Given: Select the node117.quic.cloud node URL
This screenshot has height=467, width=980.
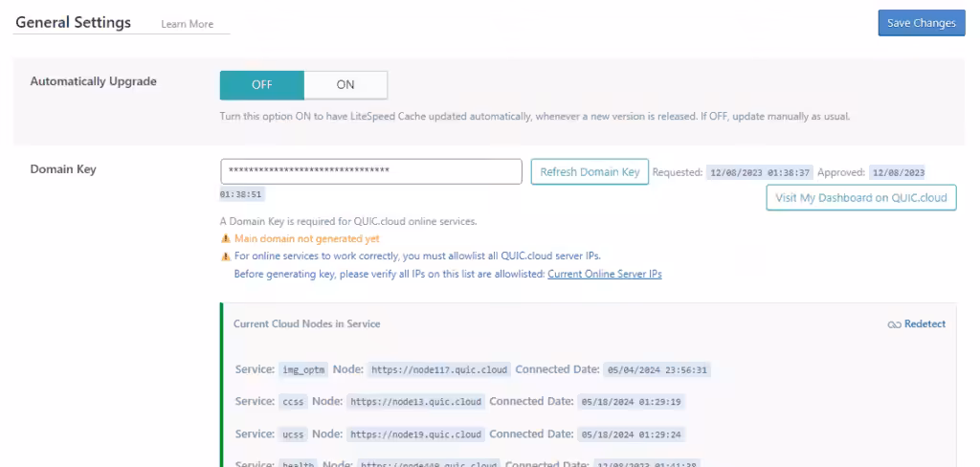Looking at the screenshot, I should (x=440, y=369).
